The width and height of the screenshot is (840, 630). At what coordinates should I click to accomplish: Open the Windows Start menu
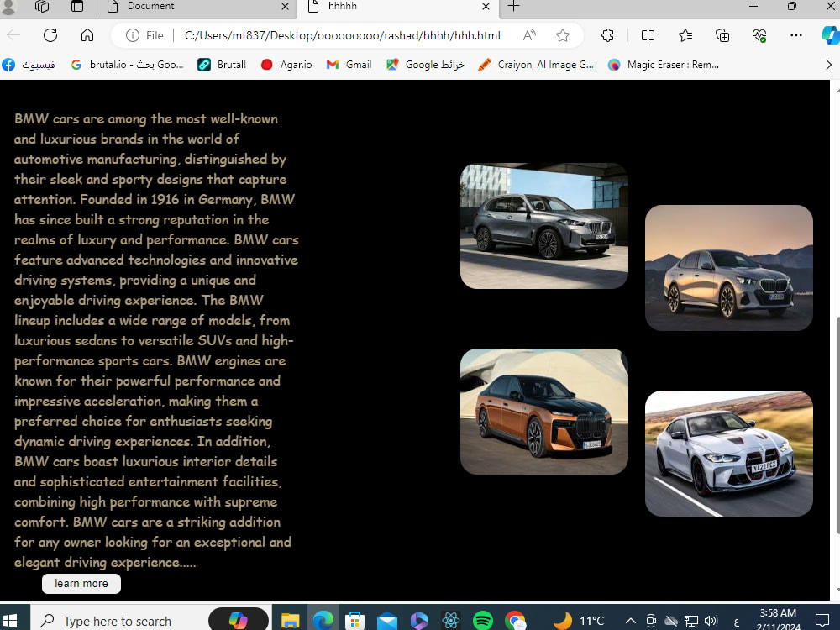10,621
